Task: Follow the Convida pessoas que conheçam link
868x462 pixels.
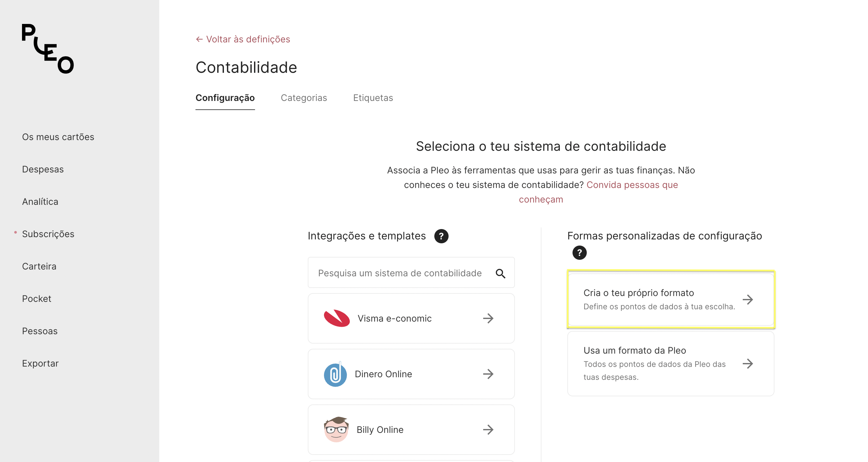Action: tap(598, 192)
